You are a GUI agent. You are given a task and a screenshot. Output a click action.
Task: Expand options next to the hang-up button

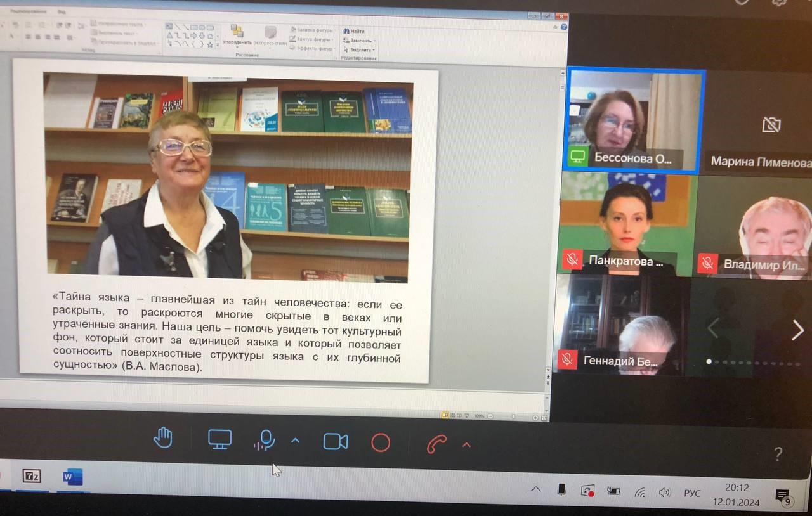466,445
